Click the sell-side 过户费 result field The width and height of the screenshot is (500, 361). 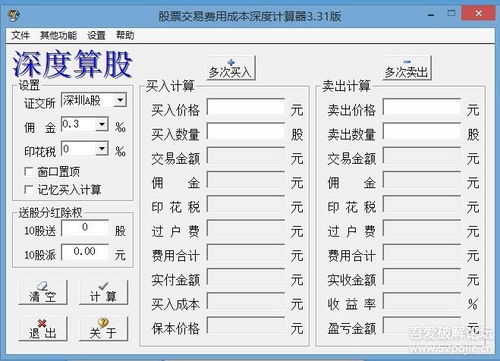coord(422,228)
